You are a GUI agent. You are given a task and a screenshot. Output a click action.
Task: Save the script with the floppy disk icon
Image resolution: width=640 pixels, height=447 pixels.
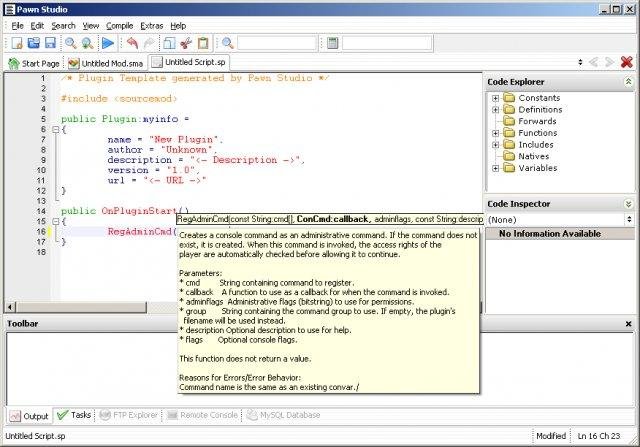click(x=49, y=43)
